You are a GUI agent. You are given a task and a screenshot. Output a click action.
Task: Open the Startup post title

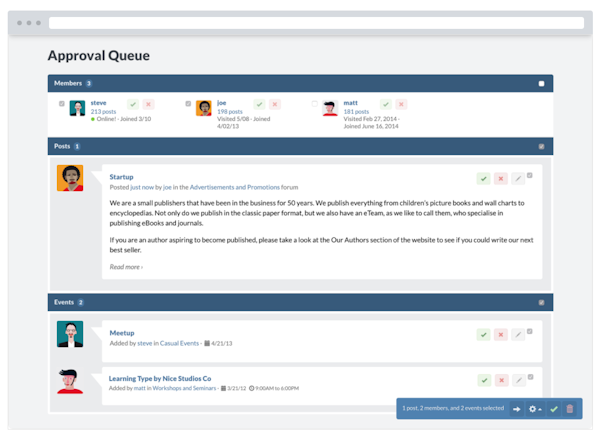121,177
